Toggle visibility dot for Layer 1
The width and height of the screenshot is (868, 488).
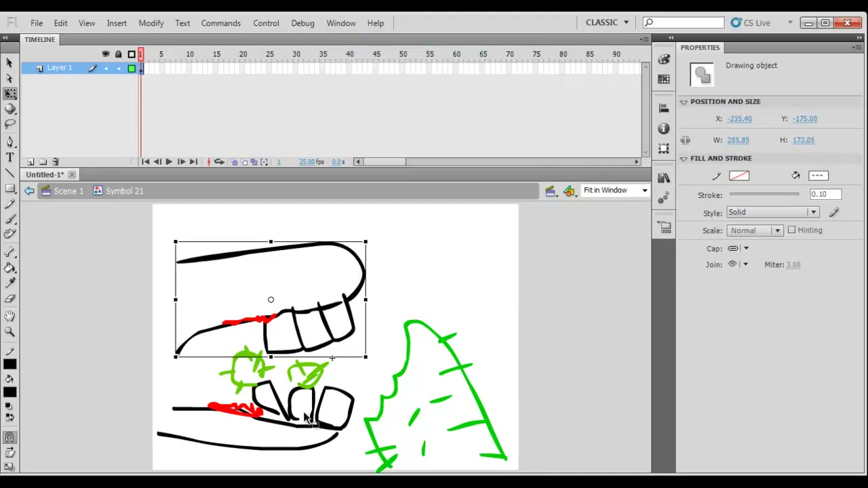[x=106, y=68]
